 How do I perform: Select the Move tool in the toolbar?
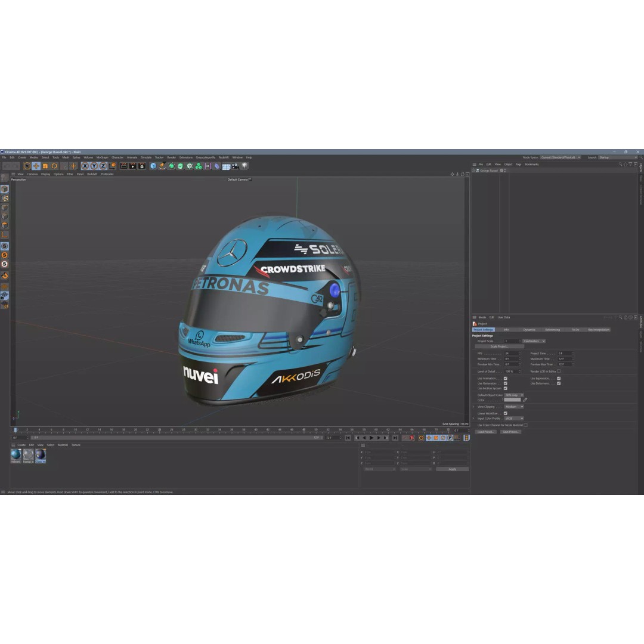point(35,166)
